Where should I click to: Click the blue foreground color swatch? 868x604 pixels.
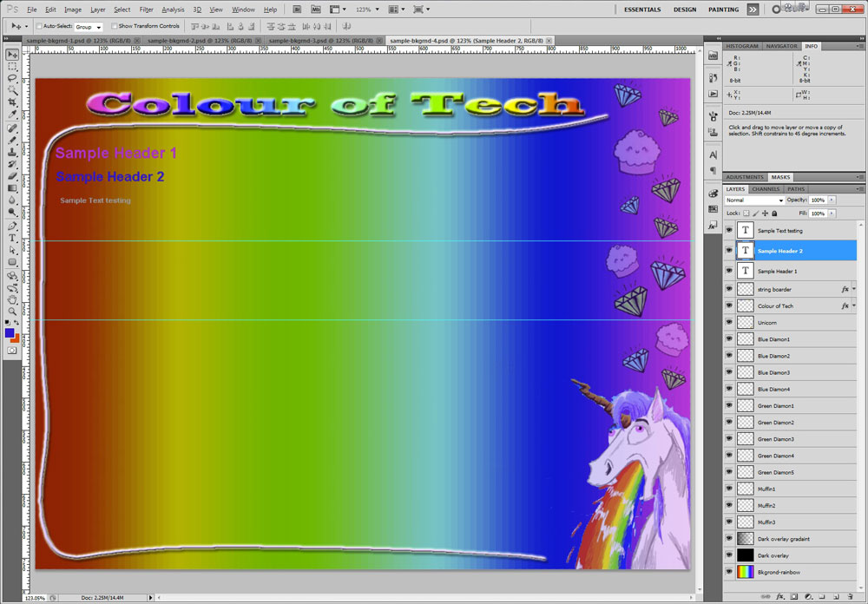click(x=10, y=332)
